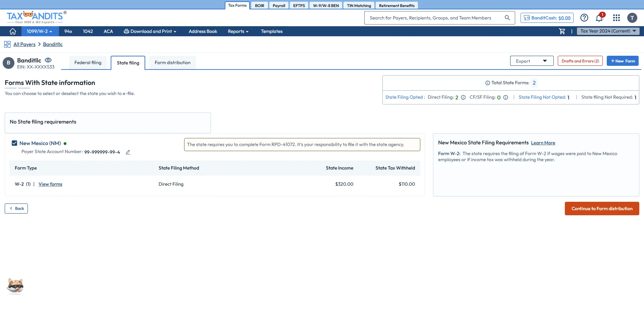This screenshot has width=644, height=320.
Task: Select the State filing tab
Action: pos(128,63)
